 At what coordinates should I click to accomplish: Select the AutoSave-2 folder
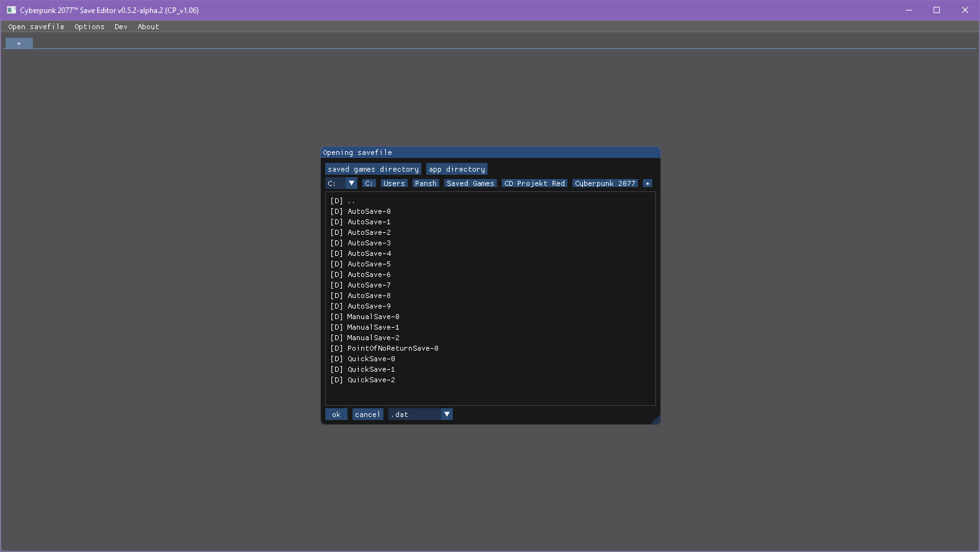[490, 232]
